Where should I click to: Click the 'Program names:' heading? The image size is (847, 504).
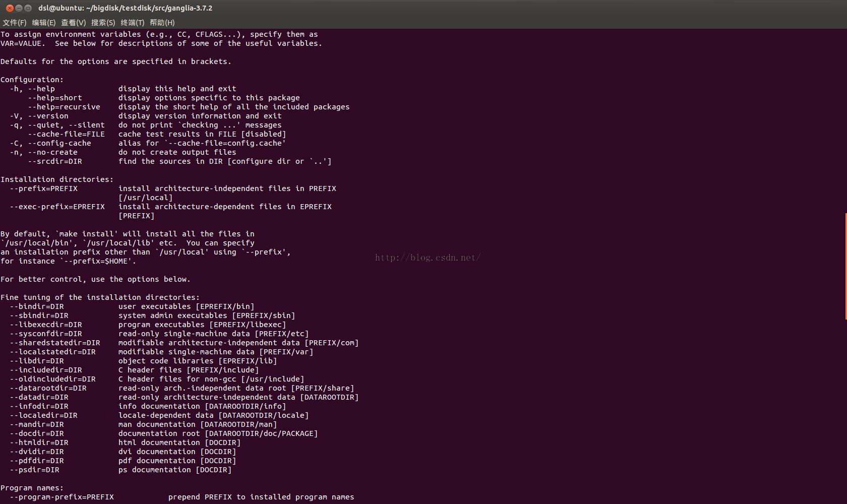(x=32, y=488)
